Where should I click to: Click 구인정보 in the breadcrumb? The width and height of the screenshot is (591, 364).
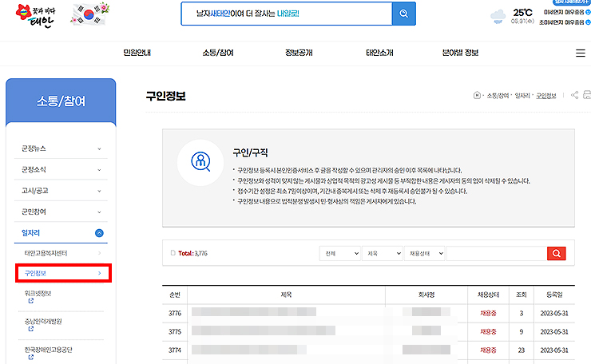(546, 96)
